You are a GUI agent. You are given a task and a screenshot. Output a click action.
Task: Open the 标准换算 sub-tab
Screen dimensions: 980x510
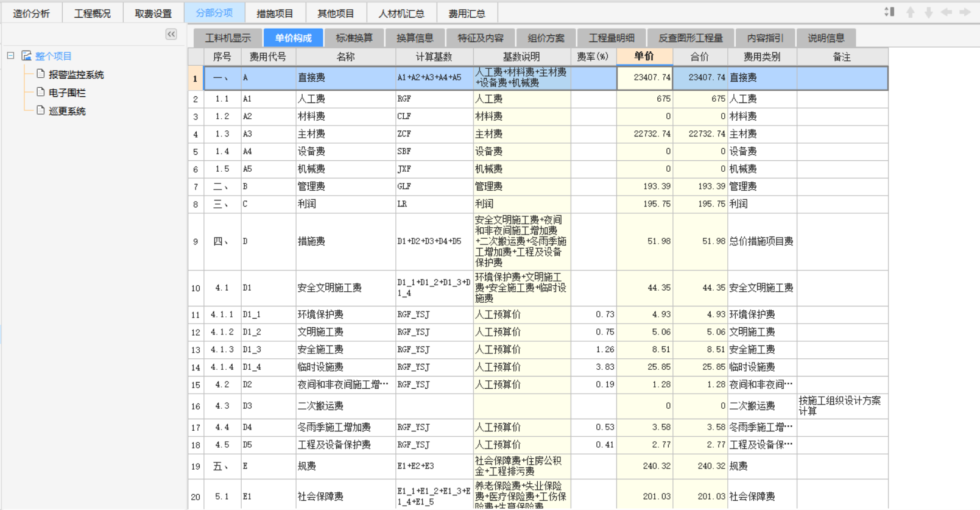(x=354, y=38)
